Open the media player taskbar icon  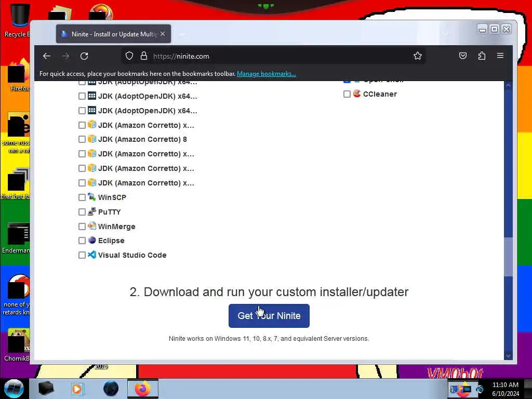tap(77, 389)
